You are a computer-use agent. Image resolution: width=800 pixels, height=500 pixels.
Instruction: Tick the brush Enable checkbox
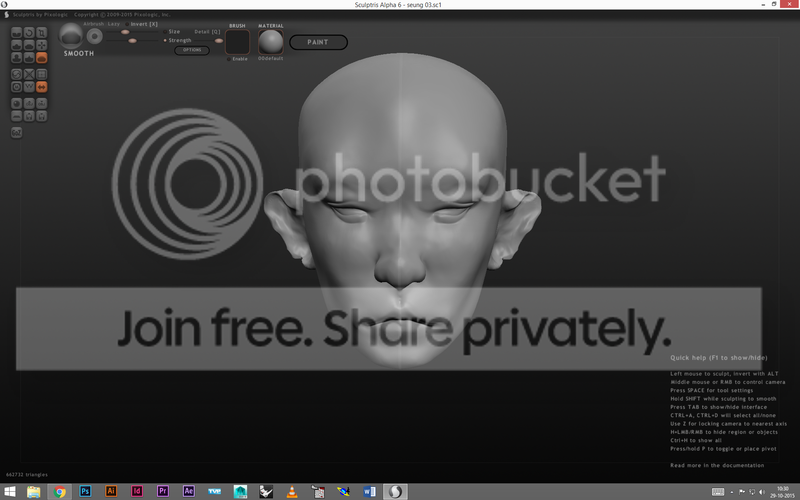[x=229, y=59]
